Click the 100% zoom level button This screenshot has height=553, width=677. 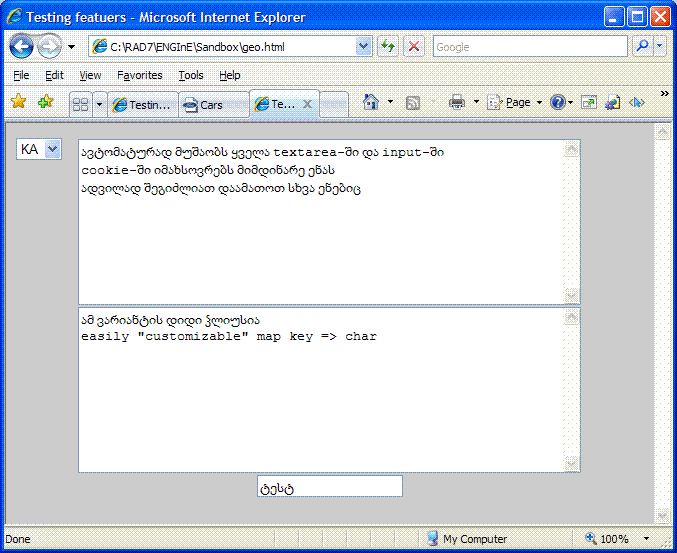tap(607, 538)
